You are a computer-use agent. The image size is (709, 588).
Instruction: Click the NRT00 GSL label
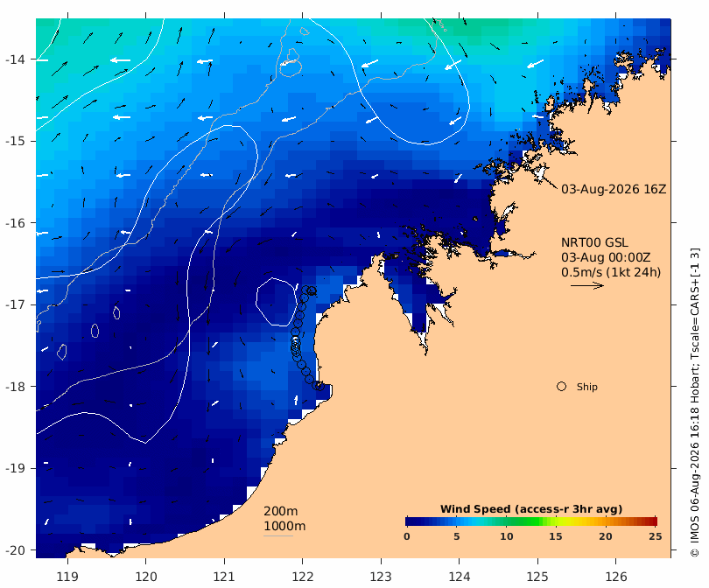click(594, 242)
